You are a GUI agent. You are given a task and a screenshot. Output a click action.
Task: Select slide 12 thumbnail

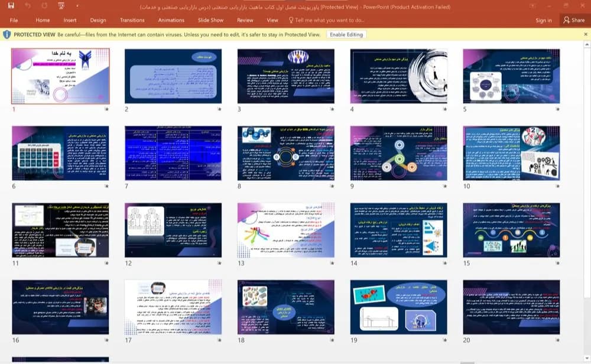(x=173, y=230)
